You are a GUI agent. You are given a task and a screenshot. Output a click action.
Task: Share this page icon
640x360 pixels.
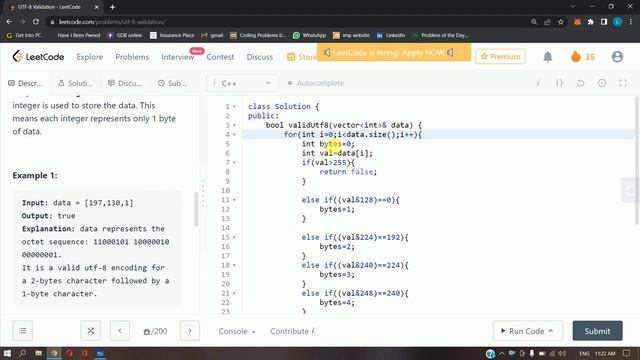[x=547, y=22]
